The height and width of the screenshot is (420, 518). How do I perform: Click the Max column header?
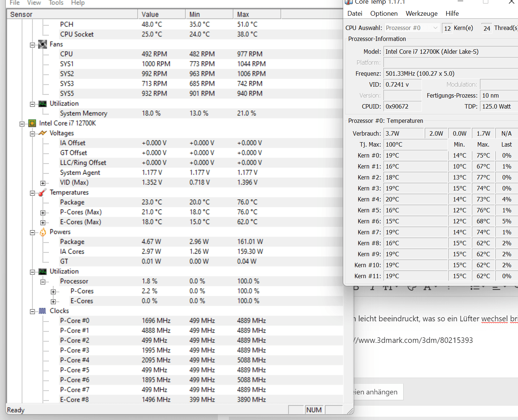click(x=257, y=14)
